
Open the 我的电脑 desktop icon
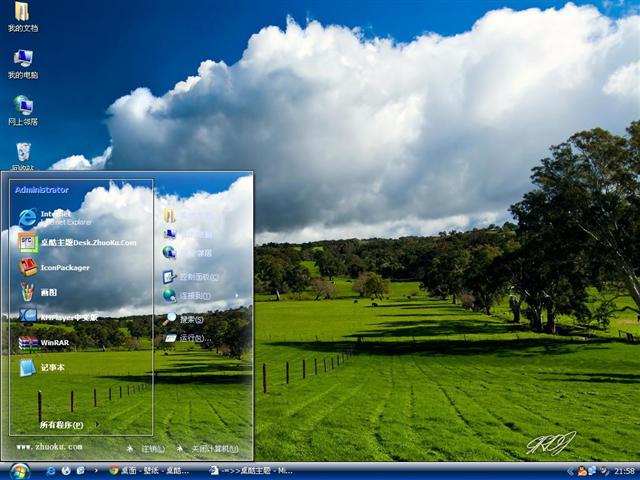pos(23,64)
